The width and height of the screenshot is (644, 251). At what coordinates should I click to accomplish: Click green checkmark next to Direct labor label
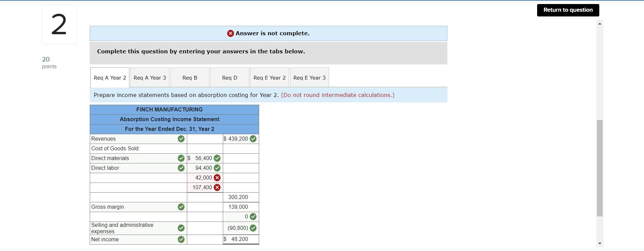click(181, 168)
